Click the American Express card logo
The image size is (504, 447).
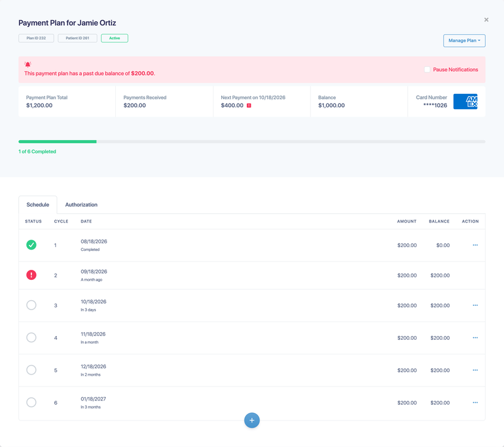coord(465,102)
